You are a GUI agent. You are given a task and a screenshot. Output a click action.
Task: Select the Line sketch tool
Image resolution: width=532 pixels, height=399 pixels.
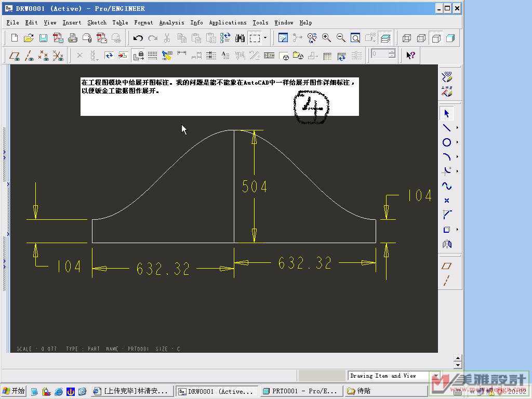446,128
